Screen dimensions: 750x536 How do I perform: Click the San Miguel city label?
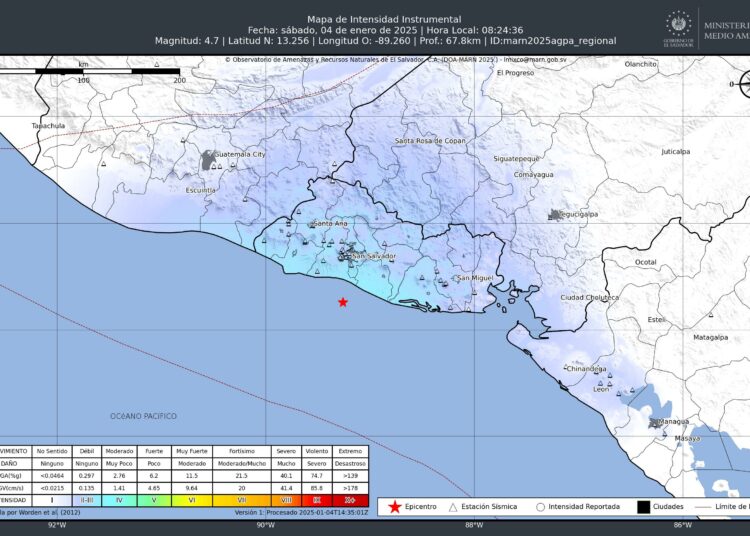[x=475, y=277]
